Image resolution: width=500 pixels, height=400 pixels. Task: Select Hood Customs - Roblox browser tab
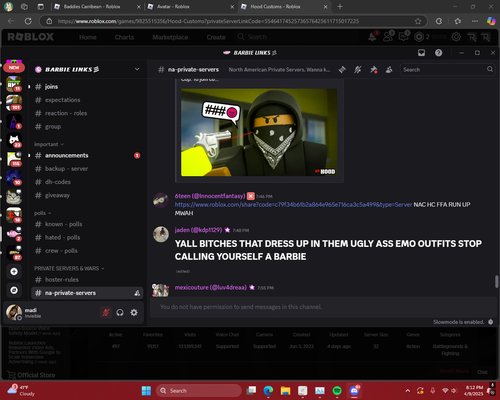tap(284, 6)
